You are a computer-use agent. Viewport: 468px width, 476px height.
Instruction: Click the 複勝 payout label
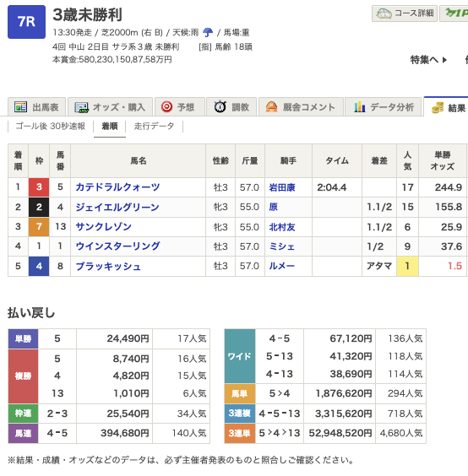click(23, 376)
